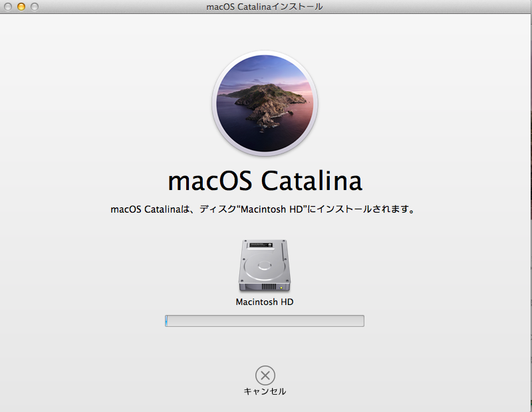This screenshot has height=412, width=532.
Task: Click the large macOS Catalina heading
Action: (265, 181)
